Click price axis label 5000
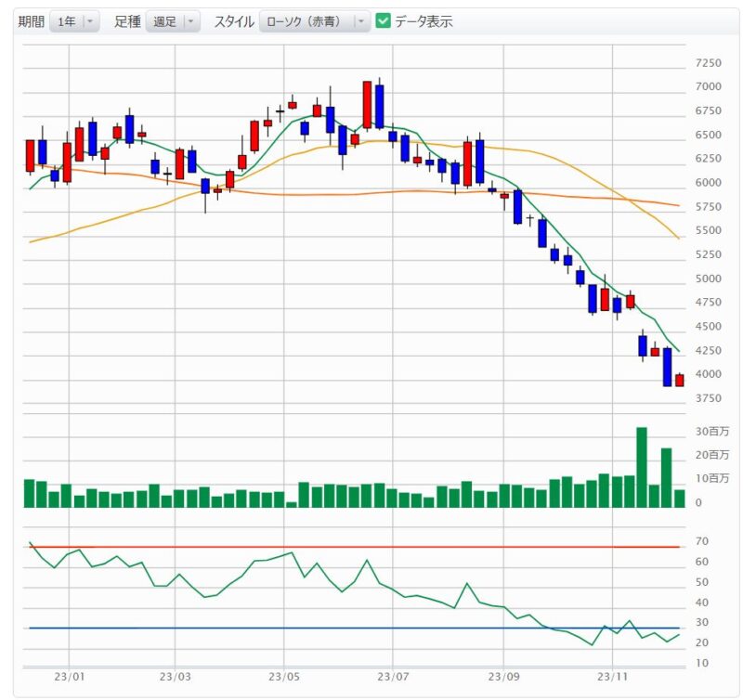Screen dimensions: 743x700 click(708, 279)
